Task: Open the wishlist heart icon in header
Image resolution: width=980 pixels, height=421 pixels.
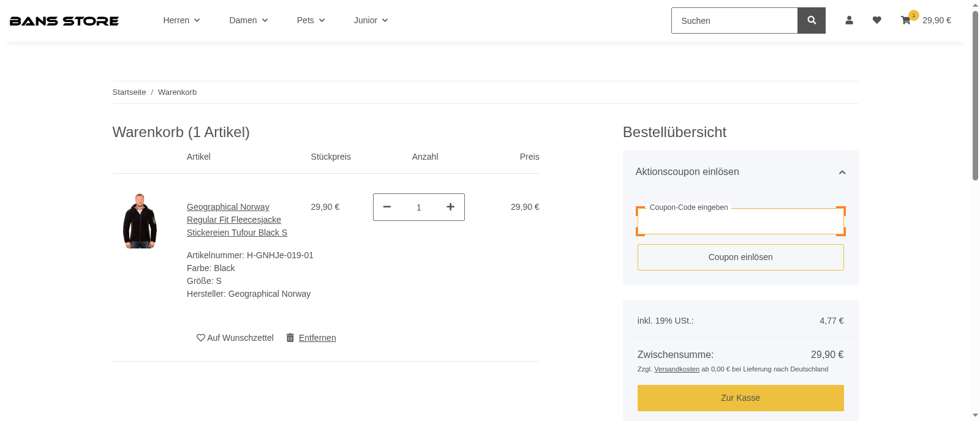Action: pyautogui.click(x=876, y=20)
